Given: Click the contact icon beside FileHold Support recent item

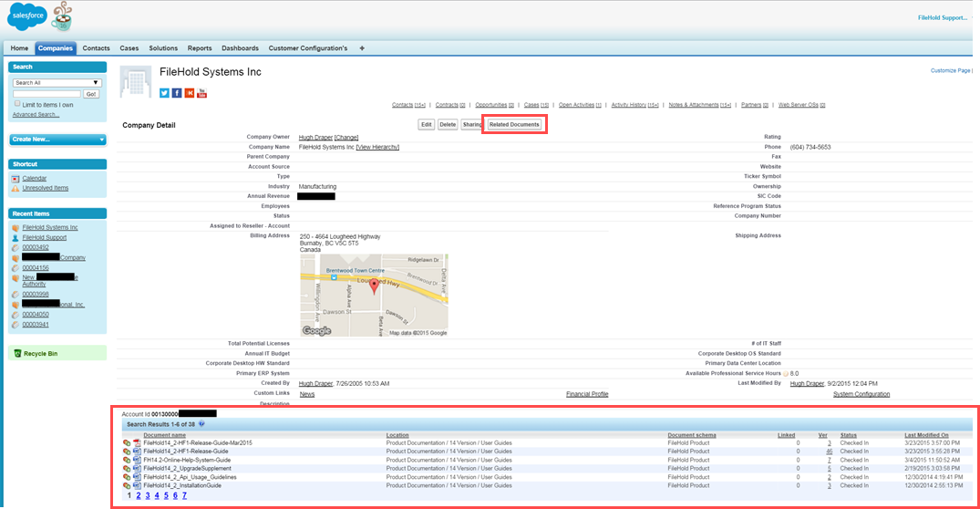Looking at the screenshot, I should coord(15,237).
